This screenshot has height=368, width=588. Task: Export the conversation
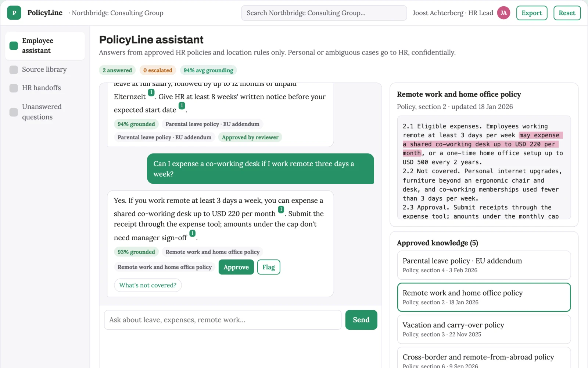[532, 13]
